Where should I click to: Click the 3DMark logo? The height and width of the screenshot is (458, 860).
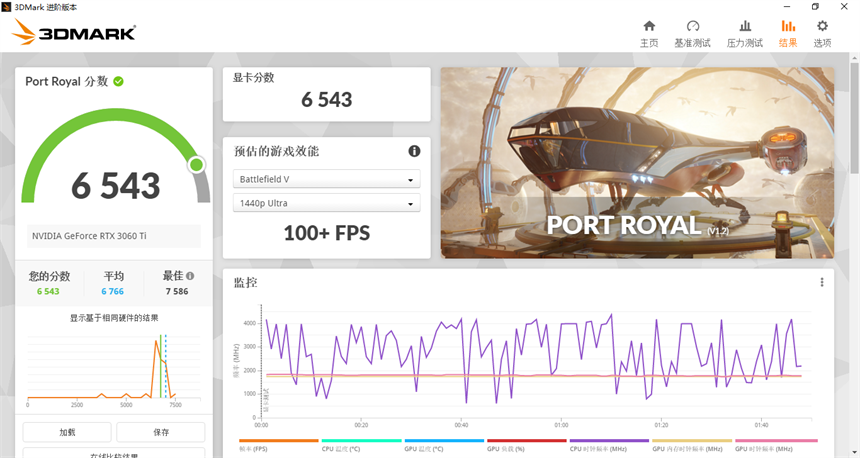(74, 32)
